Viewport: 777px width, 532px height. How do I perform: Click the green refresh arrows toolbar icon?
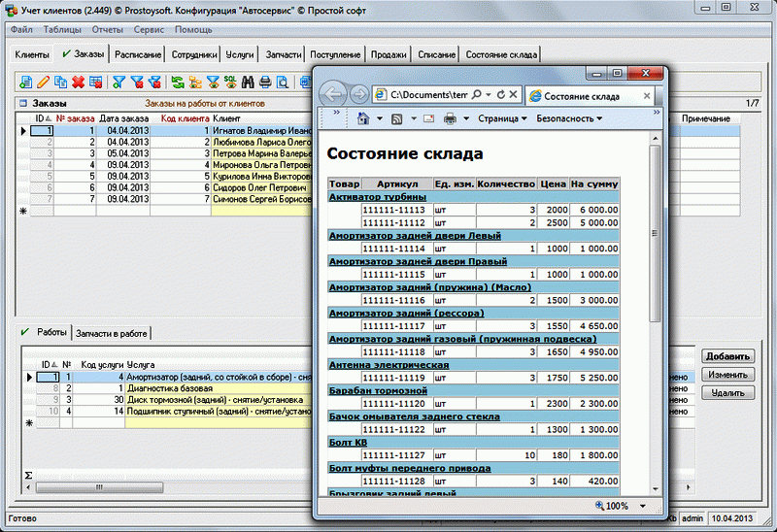coord(178,83)
